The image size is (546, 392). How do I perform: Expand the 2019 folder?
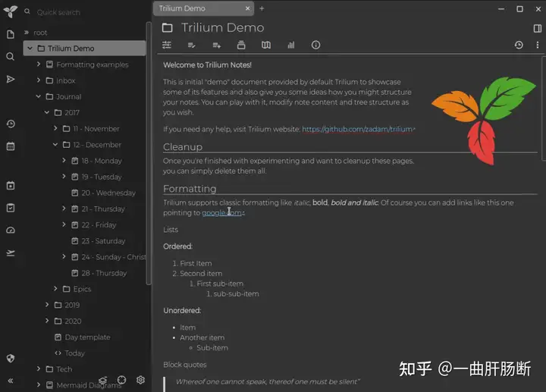pyautogui.click(x=47, y=305)
